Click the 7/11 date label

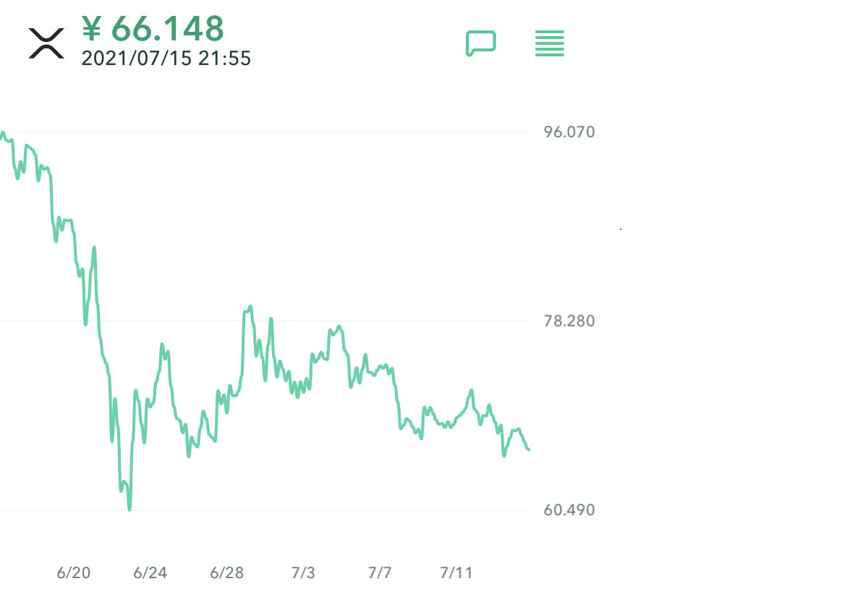tap(456, 573)
